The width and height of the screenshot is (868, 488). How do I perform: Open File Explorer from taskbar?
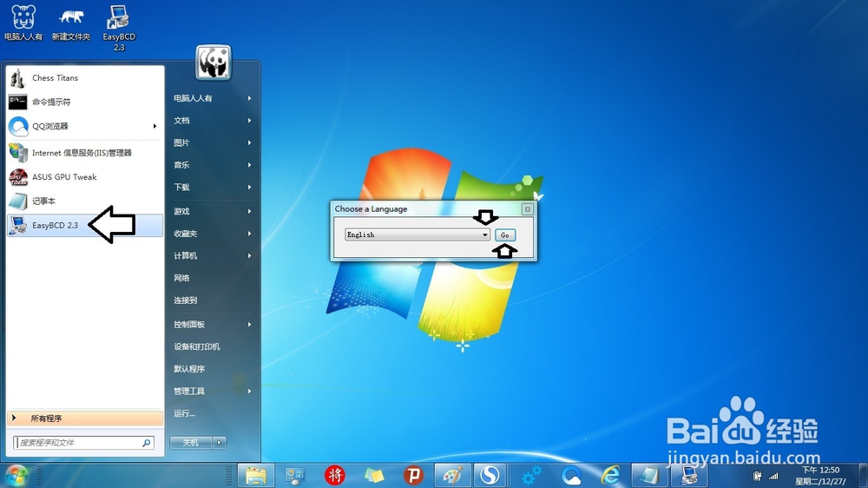[256, 475]
